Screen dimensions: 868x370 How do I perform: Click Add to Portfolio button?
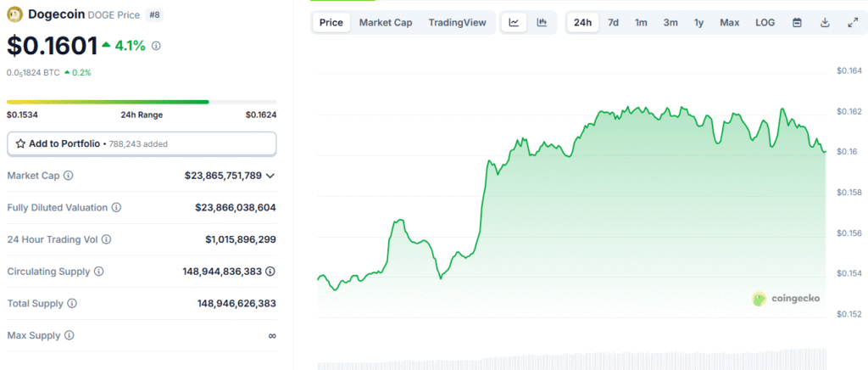(x=142, y=143)
